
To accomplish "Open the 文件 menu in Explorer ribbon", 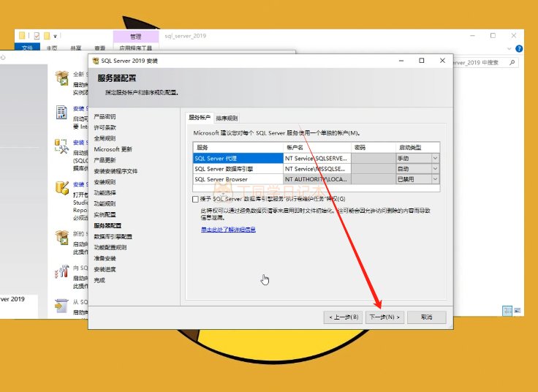I will [27, 48].
